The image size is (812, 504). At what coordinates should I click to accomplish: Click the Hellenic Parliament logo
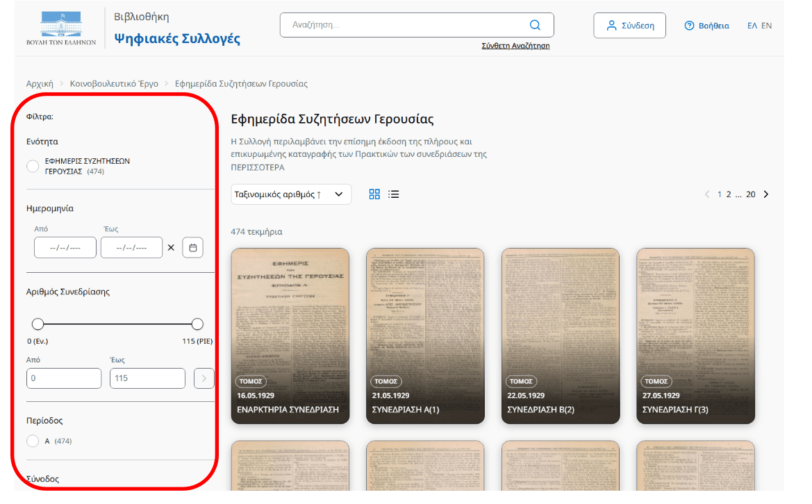coord(61,28)
